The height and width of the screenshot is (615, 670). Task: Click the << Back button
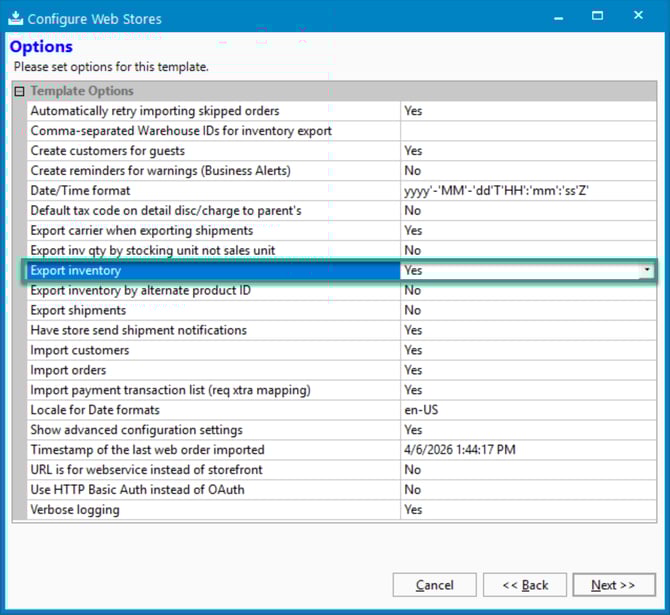523,585
